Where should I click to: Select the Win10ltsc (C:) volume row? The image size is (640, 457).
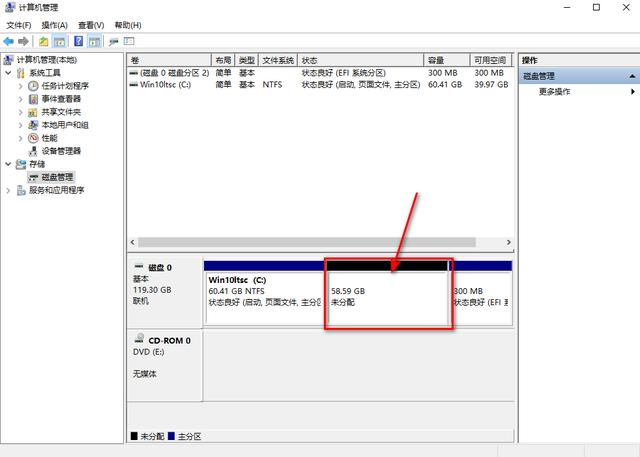(320, 84)
